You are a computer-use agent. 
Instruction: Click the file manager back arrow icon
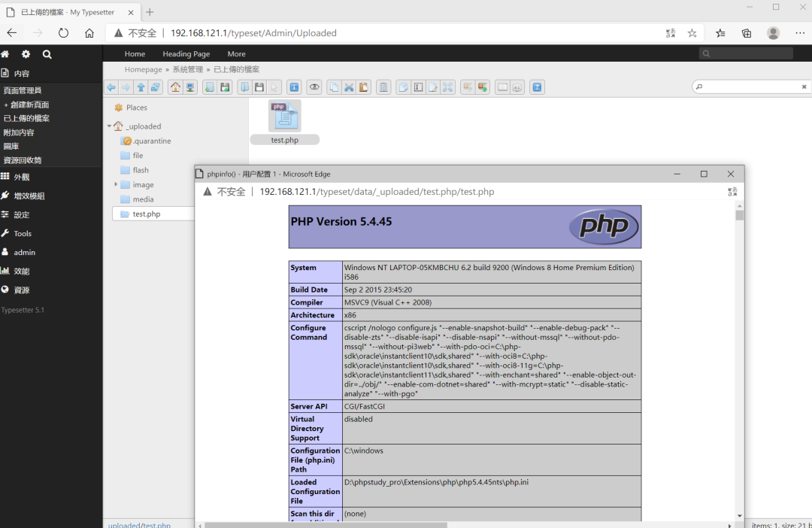click(111, 87)
